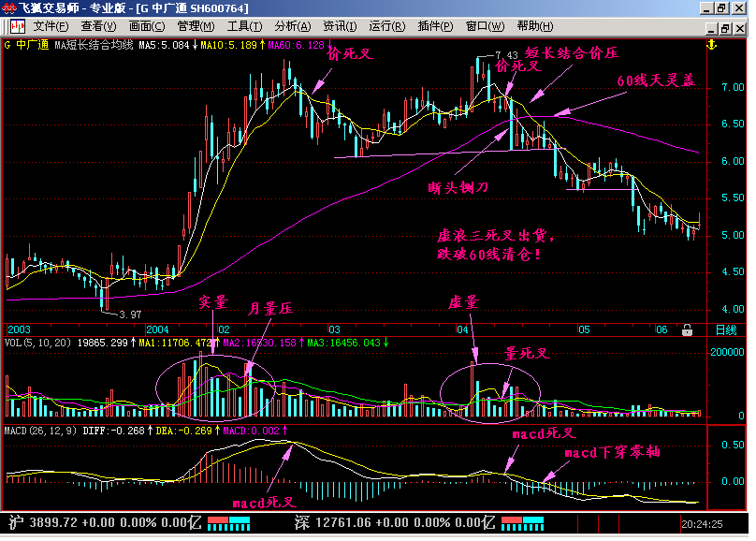
Task: Open the 帮助 (Help) menu
Action: coord(534,25)
